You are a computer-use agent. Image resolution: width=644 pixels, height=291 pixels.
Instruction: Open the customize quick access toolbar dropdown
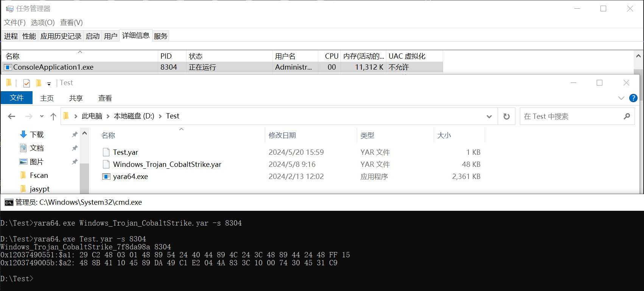(x=49, y=84)
